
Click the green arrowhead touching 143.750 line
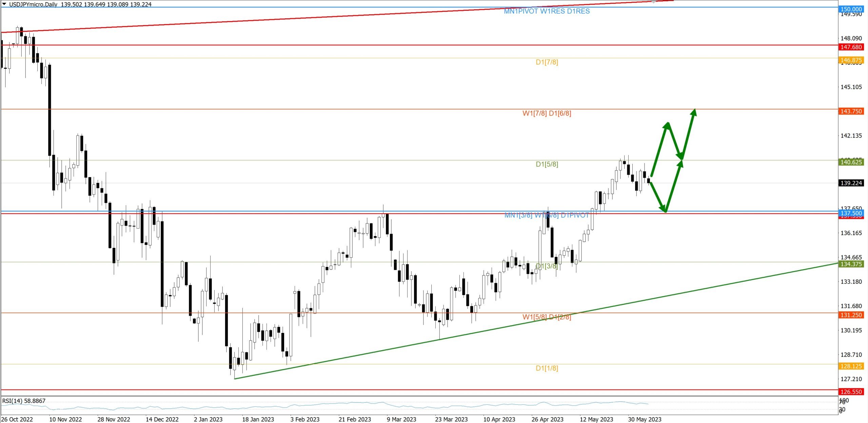(694, 112)
